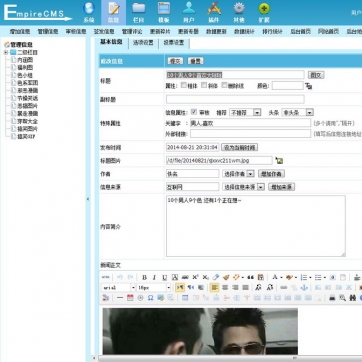Click into the 副标题 subtitle input field
The image size is (362, 362).
[235, 99]
